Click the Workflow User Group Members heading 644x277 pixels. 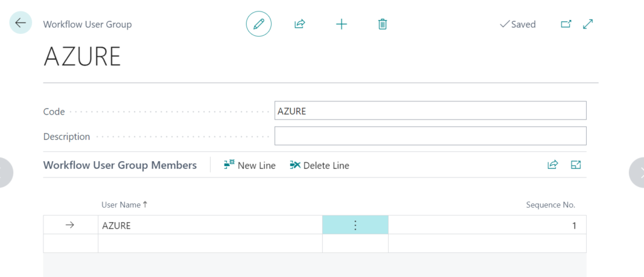pyautogui.click(x=120, y=165)
